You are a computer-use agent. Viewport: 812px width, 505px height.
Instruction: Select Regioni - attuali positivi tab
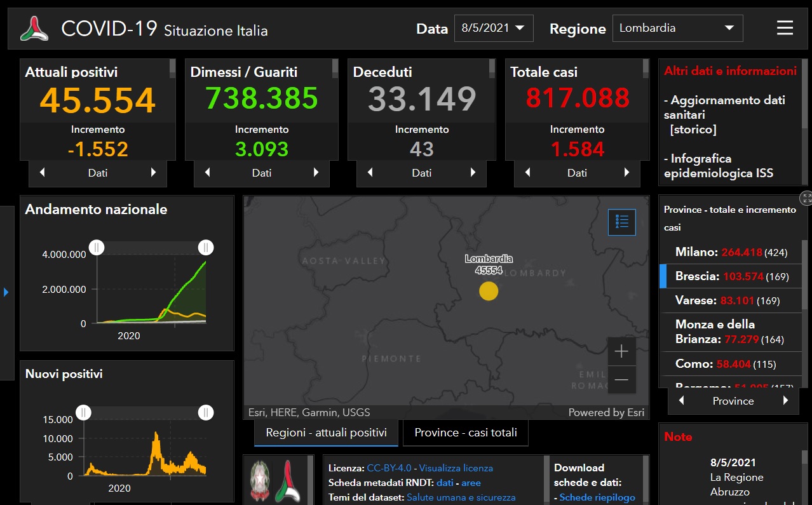326,433
